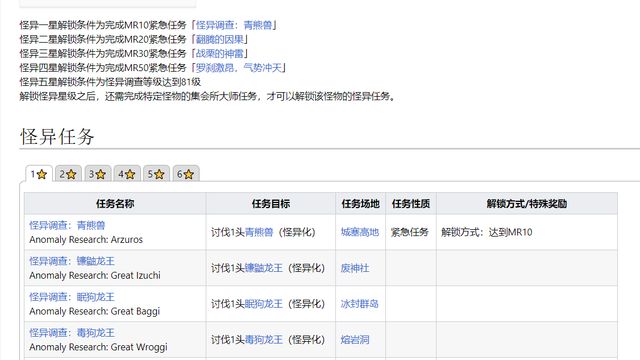Open the 罗刹激昂，气势冲天 quest link
Image resolution: width=640 pixels, height=360 pixels.
(x=239, y=68)
